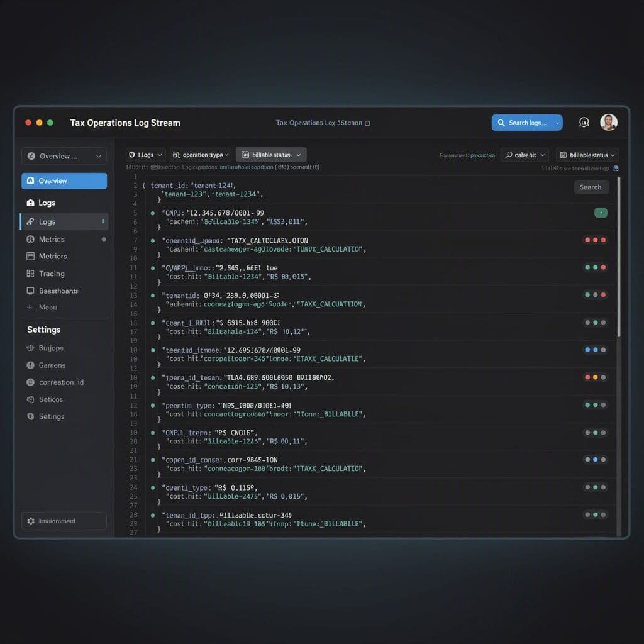The height and width of the screenshot is (644, 644).
Task: Toggle the bullet on the cuentl_type entry
Action: click(153, 488)
